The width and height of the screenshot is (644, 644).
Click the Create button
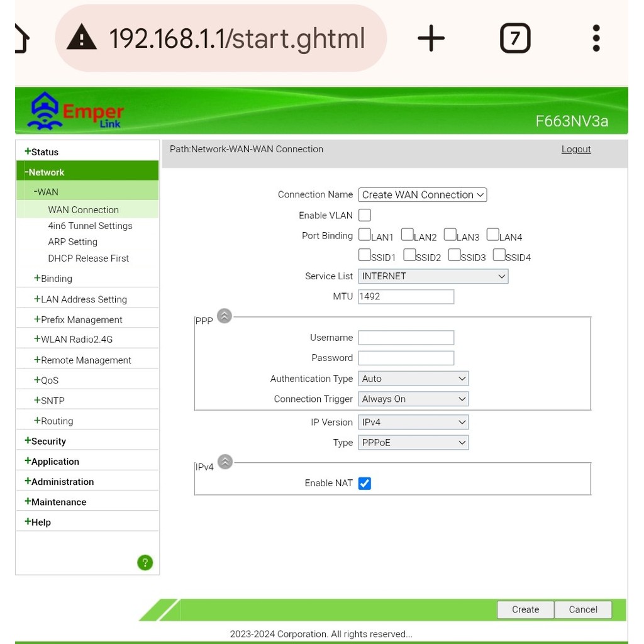pyautogui.click(x=525, y=609)
